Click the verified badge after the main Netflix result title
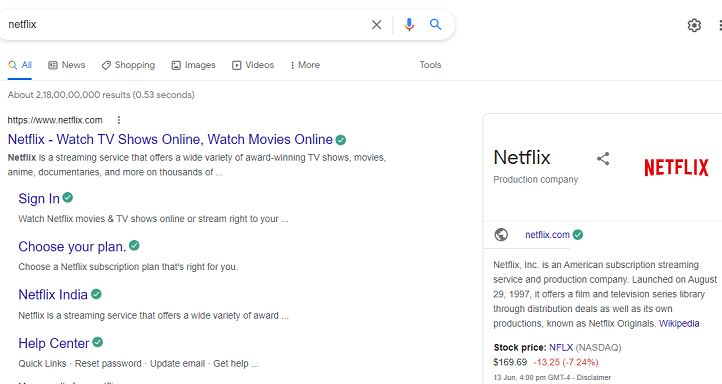 coord(341,140)
